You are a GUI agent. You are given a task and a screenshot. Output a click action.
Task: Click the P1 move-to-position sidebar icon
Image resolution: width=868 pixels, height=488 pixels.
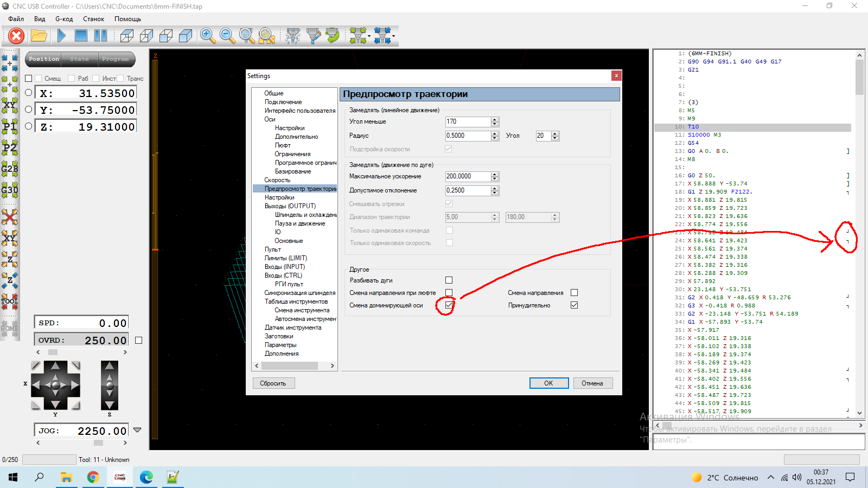[x=9, y=126]
